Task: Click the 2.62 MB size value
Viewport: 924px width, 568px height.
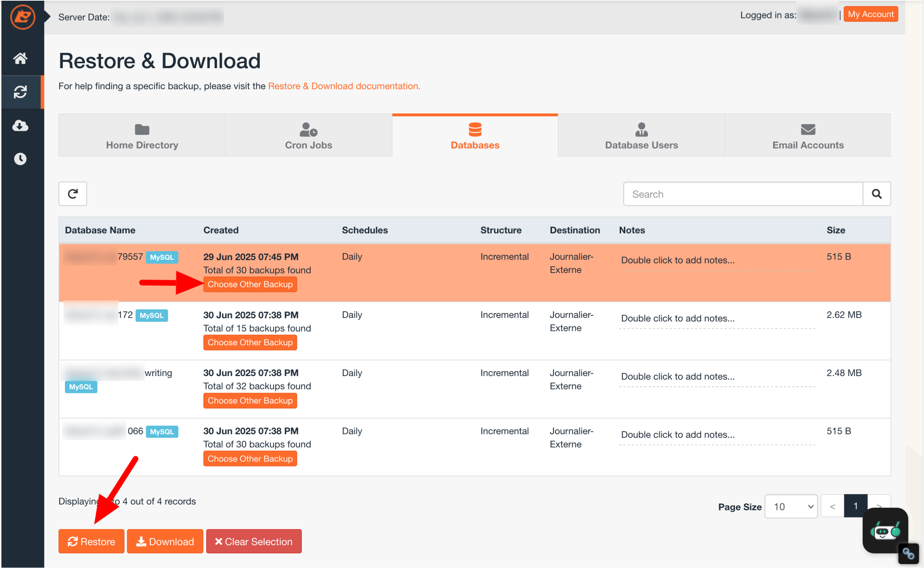Action: [x=844, y=315]
